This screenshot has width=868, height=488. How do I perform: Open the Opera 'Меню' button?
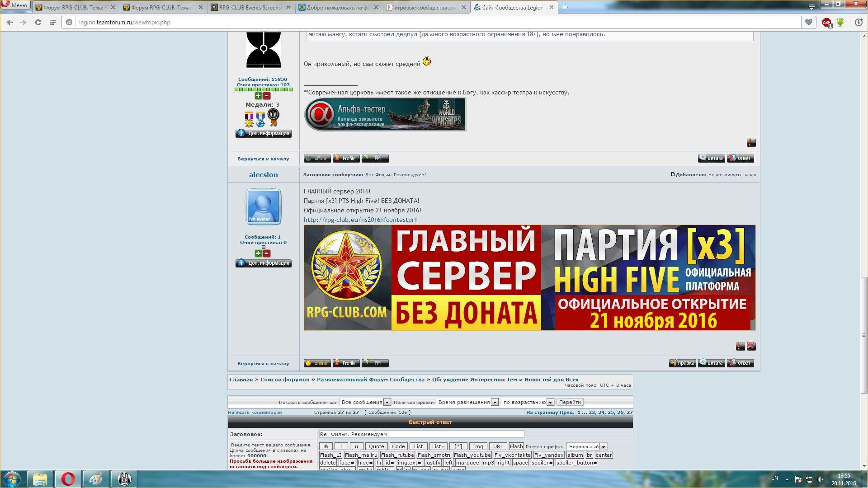pos(15,5)
